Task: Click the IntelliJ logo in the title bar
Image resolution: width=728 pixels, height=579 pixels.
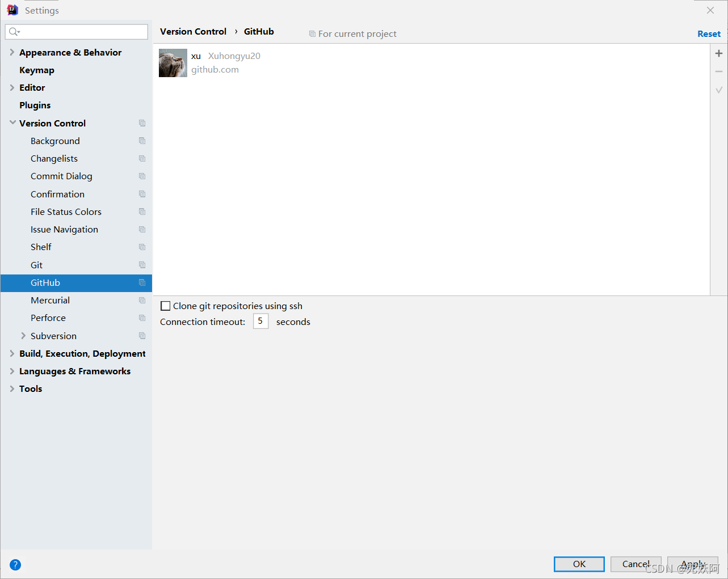Action: [x=12, y=10]
